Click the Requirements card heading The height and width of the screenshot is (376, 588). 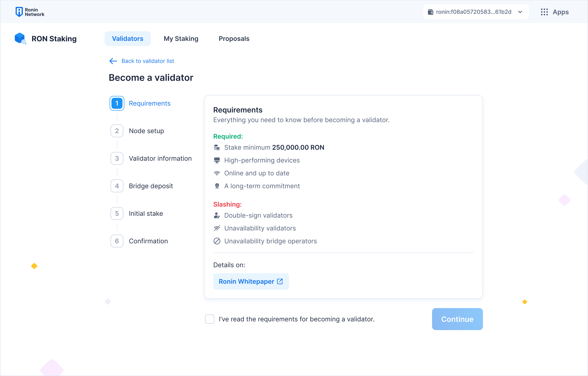(x=238, y=110)
